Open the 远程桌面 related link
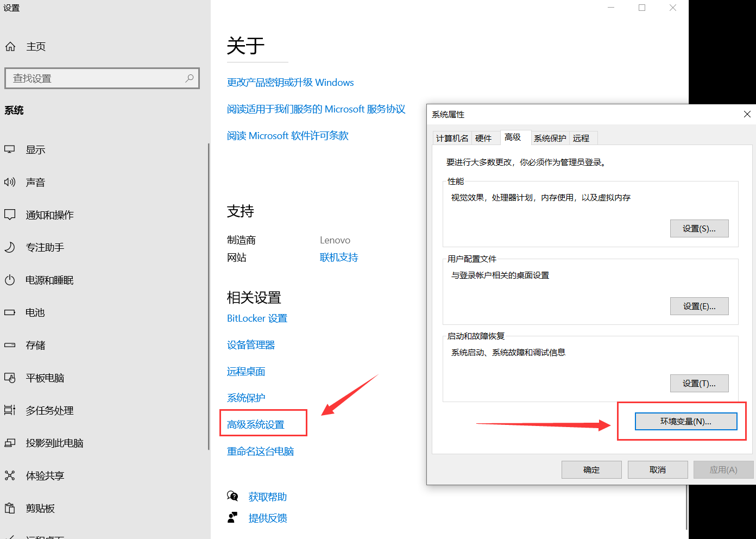Screen dimensions: 756x539 pyautogui.click(x=246, y=372)
